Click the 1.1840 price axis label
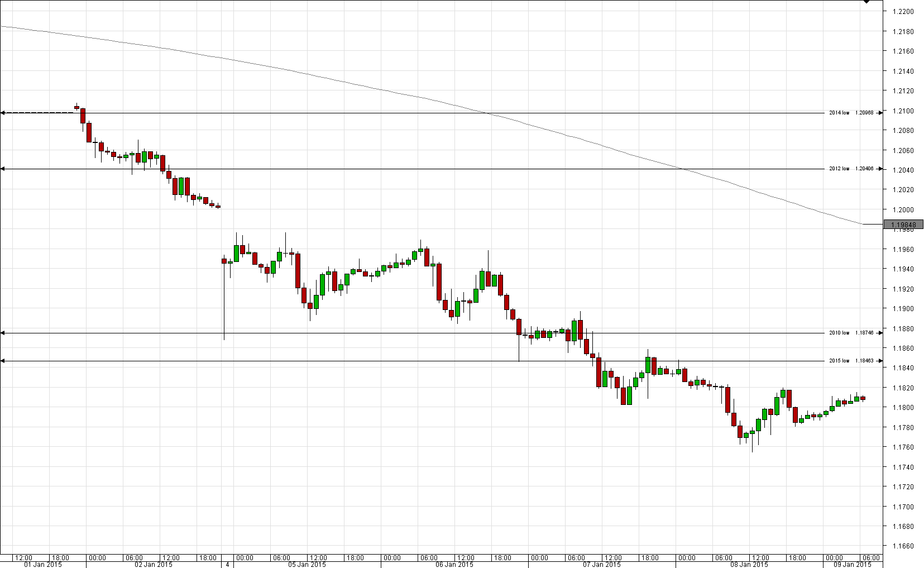Screen dimensions: 924x568 point(903,368)
